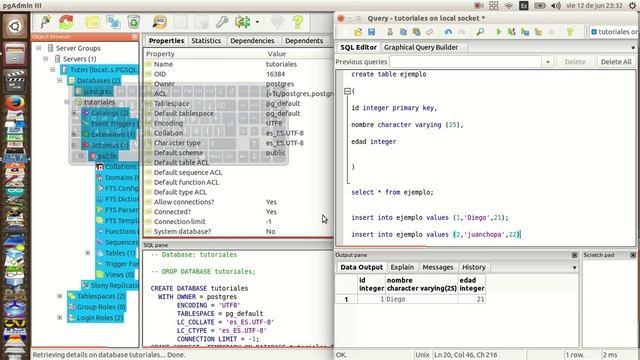The width and height of the screenshot is (640, 360).
Task: Click the Find magnifier icon in Query toolbar
Action: click(x=480, y=32)
